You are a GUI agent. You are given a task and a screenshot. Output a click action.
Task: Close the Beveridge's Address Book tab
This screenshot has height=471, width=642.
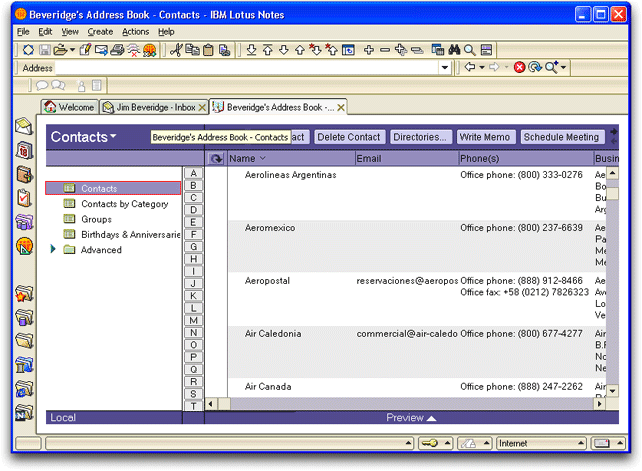[x=341, y=108]
